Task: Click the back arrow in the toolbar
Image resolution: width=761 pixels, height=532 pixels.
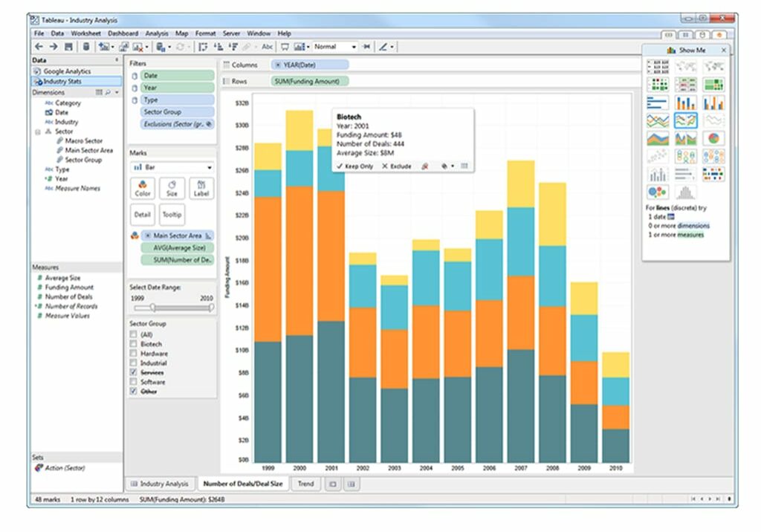Action: click(x=39, y=47)
